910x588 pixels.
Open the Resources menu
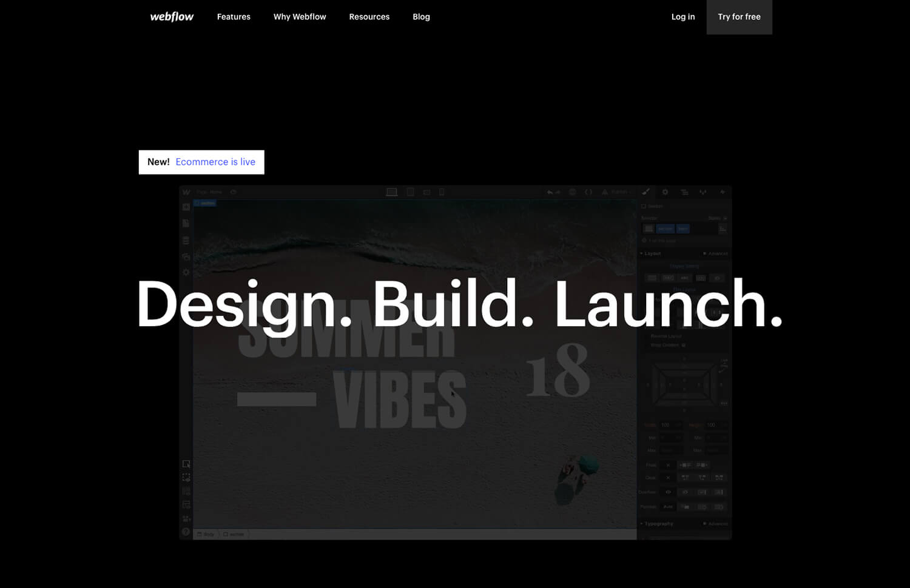369,17
